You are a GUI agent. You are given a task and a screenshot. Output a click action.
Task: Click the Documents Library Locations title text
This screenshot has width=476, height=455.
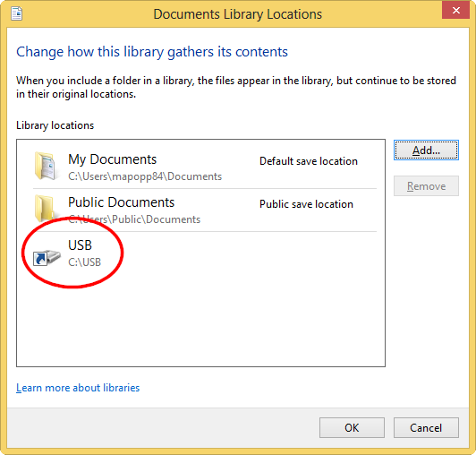237,14
